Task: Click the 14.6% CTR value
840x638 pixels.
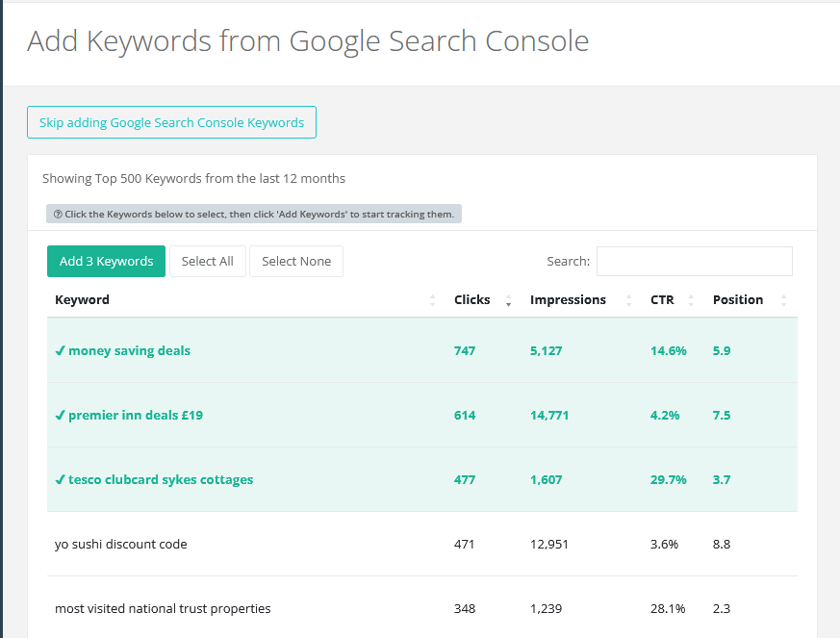Action: pos(668,351)
